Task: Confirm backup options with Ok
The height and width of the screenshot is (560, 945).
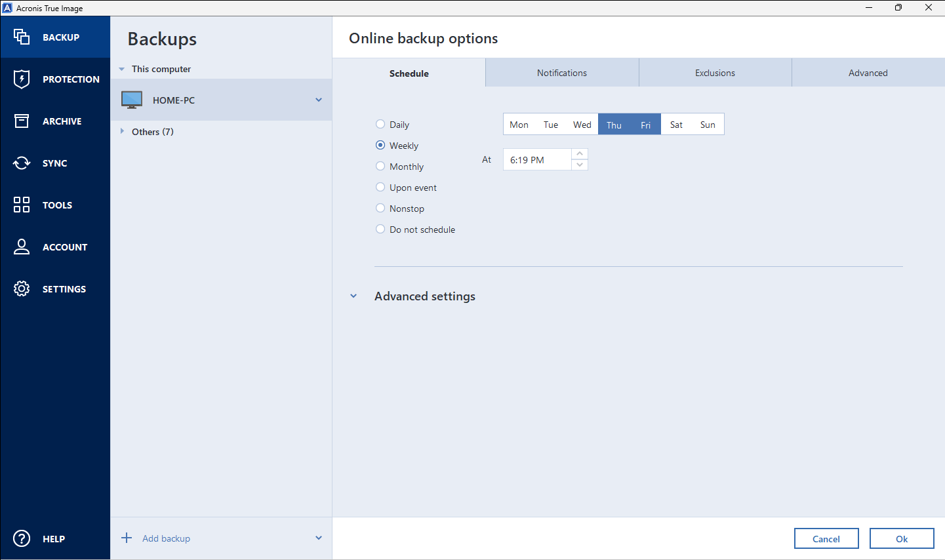Action: coord(902,538)
